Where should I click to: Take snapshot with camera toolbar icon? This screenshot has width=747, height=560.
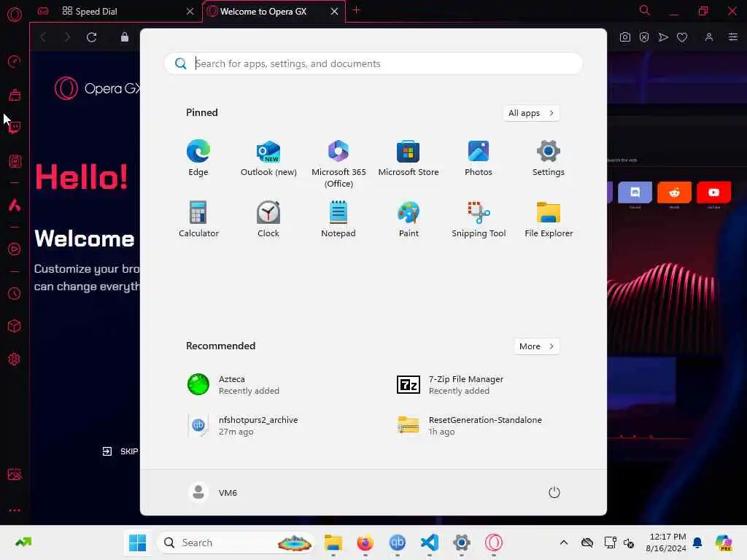click(625, 37)
